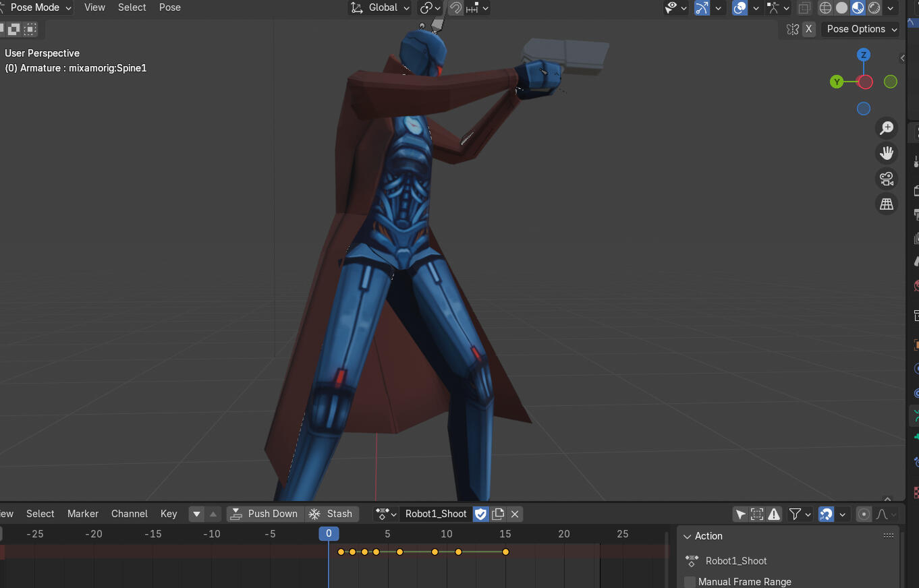The height and width of the screenshot is (588, 919).
Task: Toggle camera view with the camera icon
Action: tap(886, 179)
